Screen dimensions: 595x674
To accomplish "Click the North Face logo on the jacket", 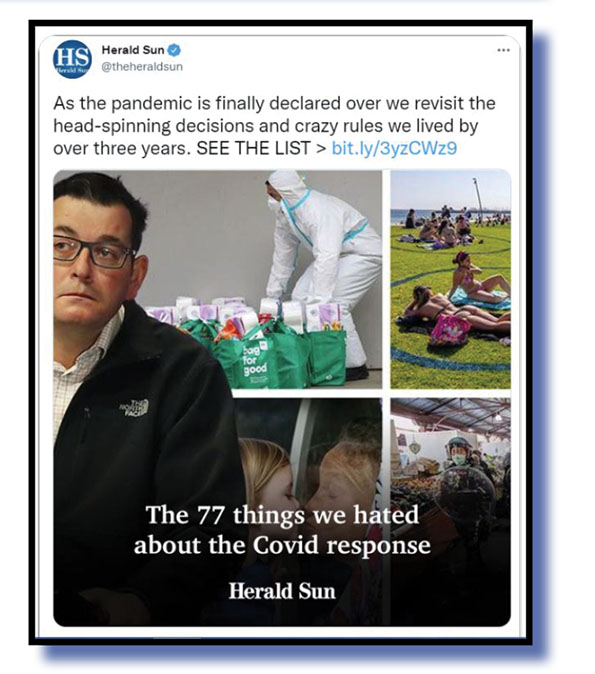I will [134, 408].
